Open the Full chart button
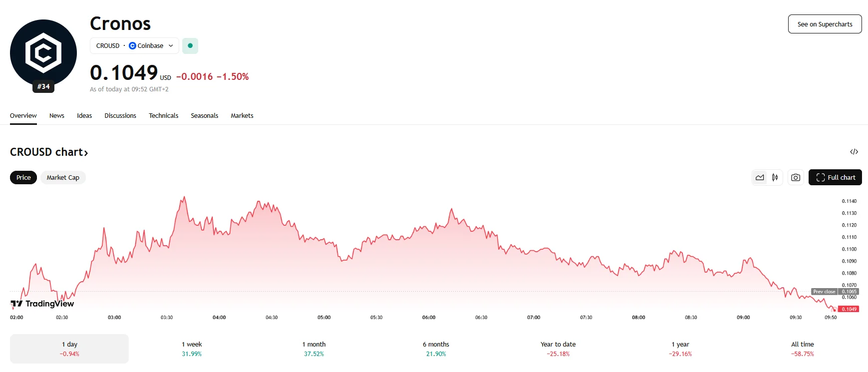Screen dimensions: 868x372 [835, 178]
